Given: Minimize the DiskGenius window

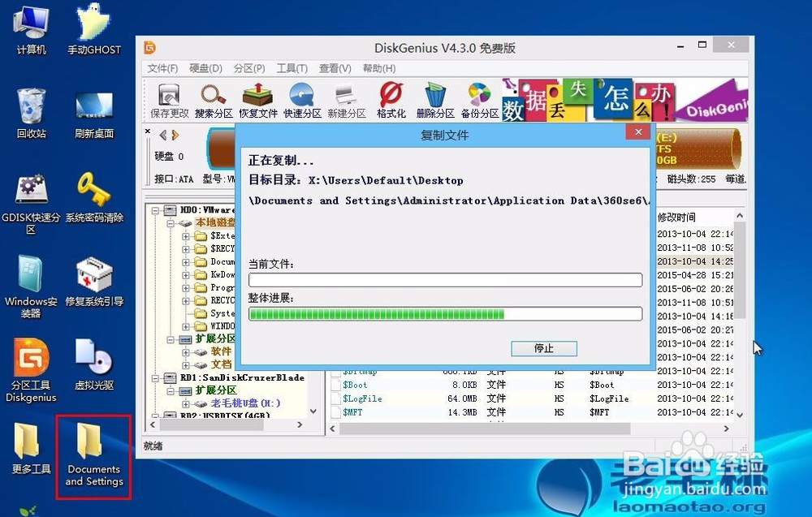Looking at the screenshot, I should [680, 45].
